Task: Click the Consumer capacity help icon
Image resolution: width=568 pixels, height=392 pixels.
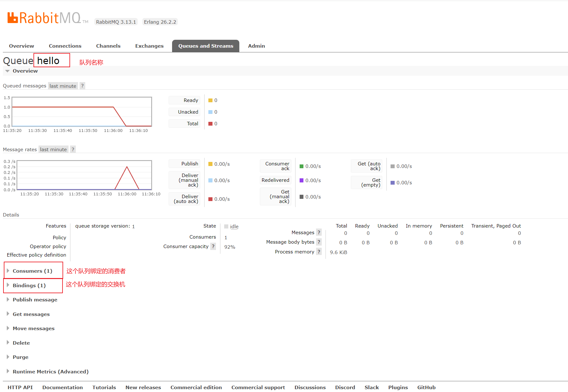Action: tap(213, 246)
